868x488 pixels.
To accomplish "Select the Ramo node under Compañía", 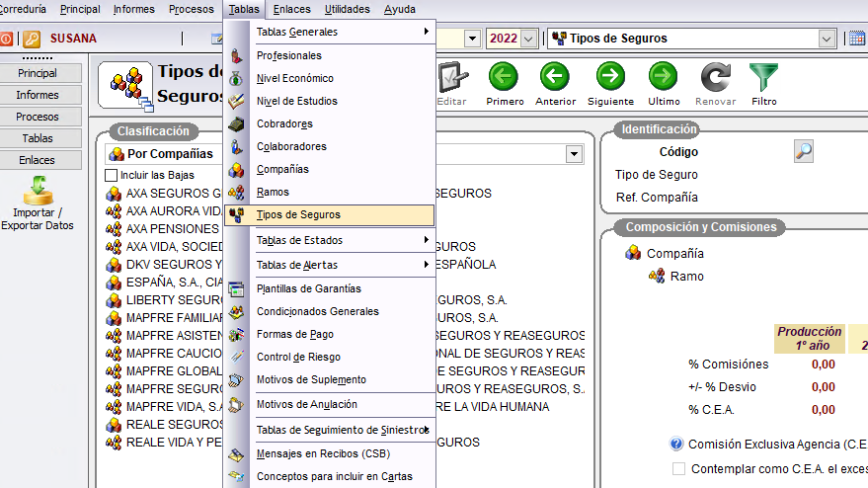I will pos(687,277).
